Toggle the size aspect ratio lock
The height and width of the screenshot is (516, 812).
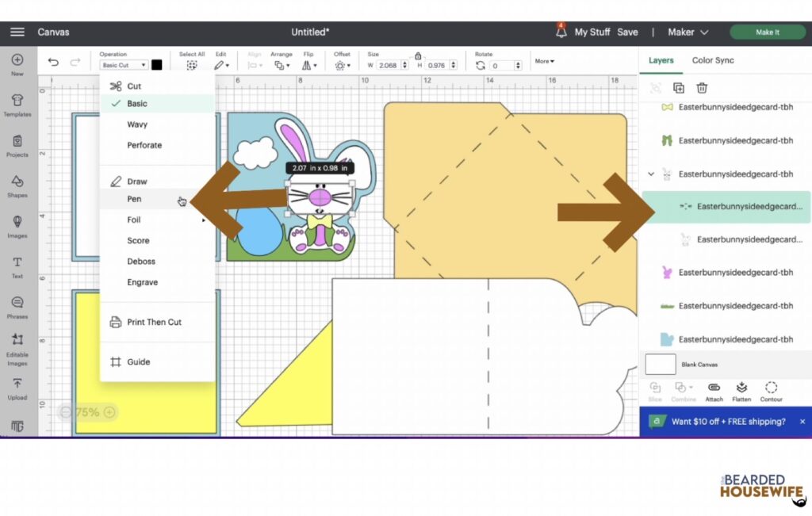click(x=418, y=55)
